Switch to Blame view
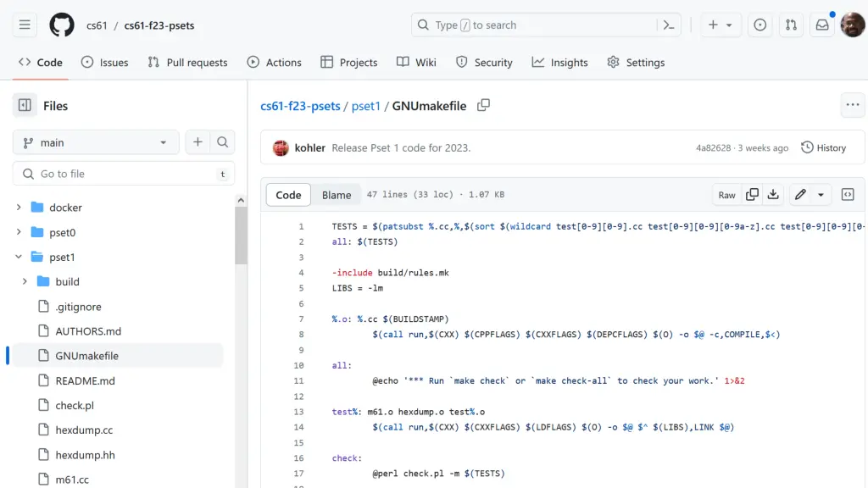This screenshot has width=868, height=488. [x=337, y=195]
